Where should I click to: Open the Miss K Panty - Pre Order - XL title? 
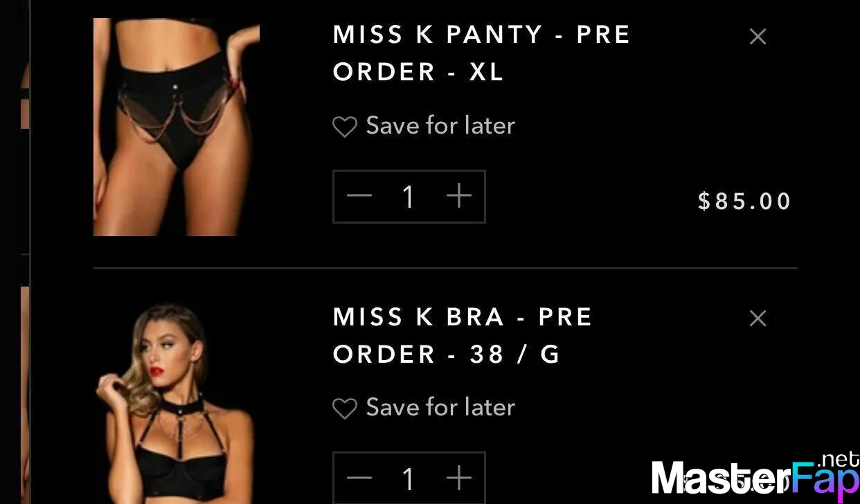[481, 53]
